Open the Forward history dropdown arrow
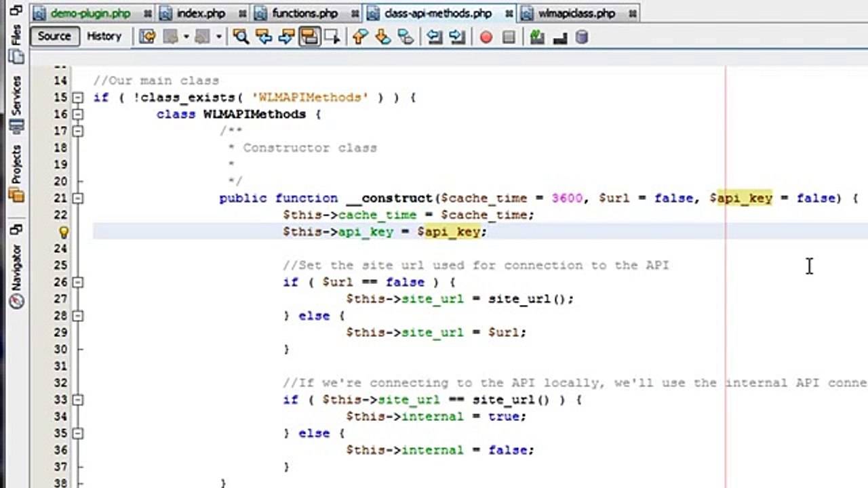 [218, 37]
